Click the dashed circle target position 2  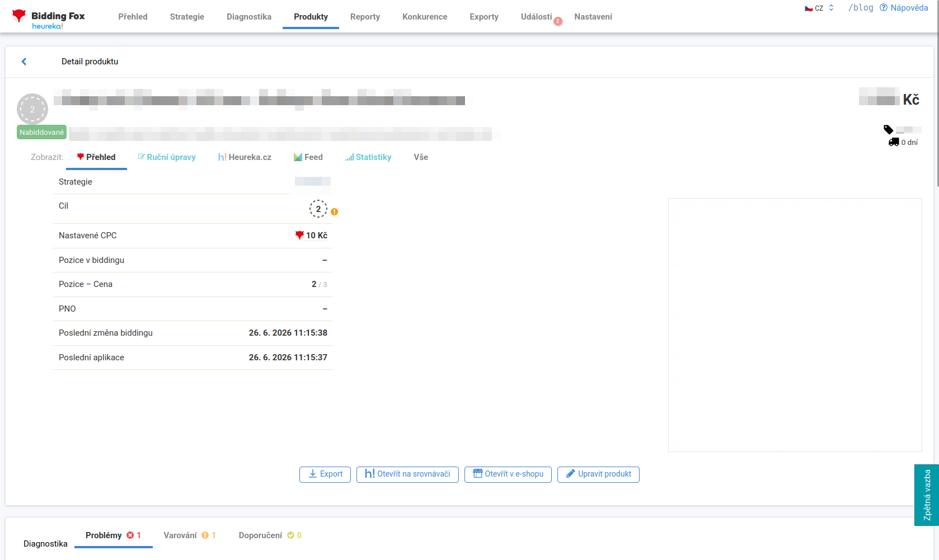(318, 209)
